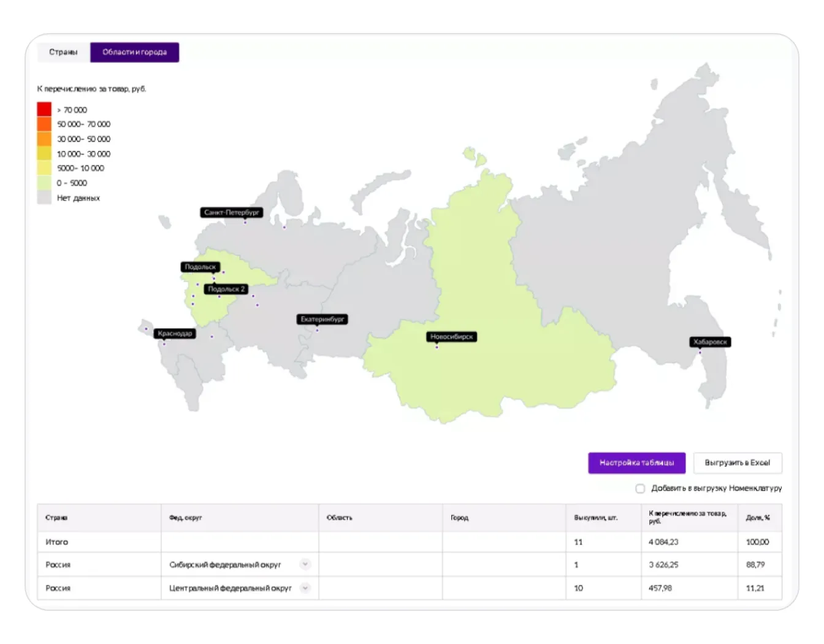Viewport: 824px width, 644px height.
Task: Select the Краснодар map marker
Action: [x=175, y=334]
